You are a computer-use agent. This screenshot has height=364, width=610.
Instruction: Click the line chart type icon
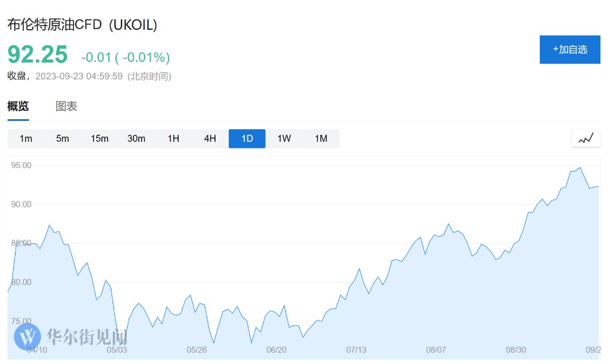586,138
